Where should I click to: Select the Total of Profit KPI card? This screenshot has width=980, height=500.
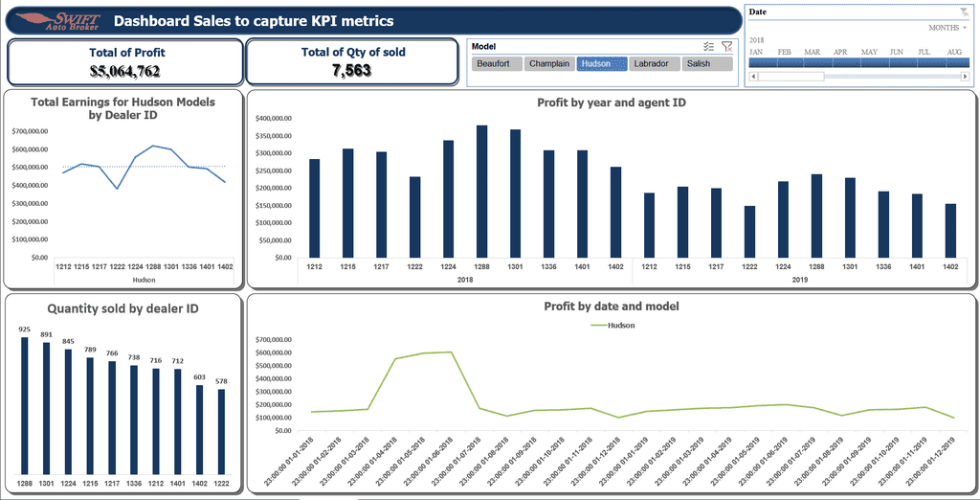point(125,62)
